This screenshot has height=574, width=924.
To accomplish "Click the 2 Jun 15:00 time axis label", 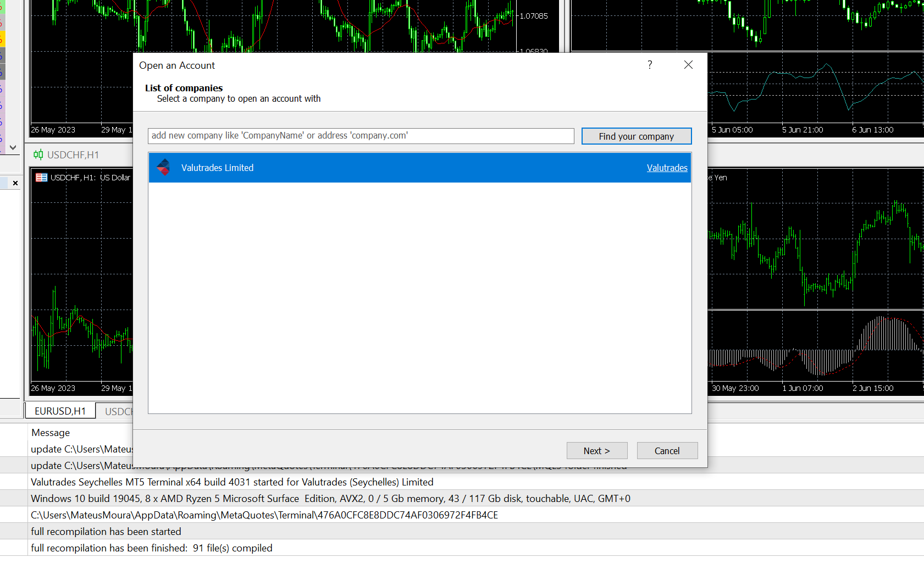I will [x=873, y=388].
